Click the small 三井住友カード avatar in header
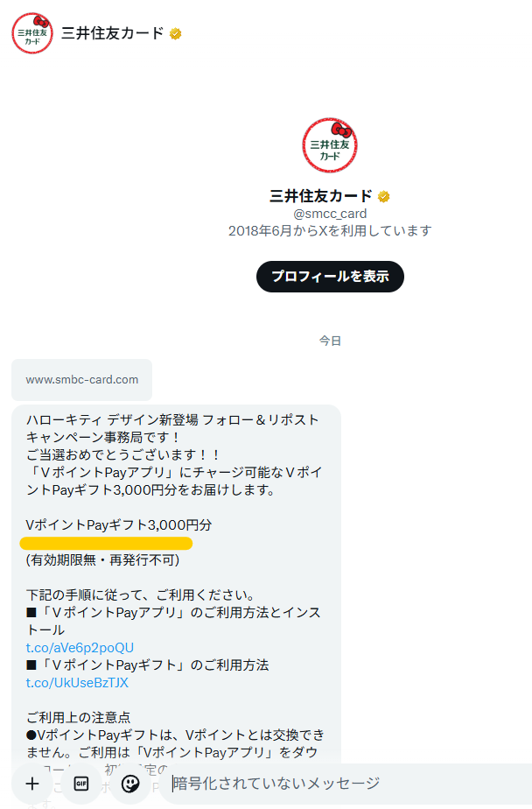The image size is (532, 809). point(32,33)
